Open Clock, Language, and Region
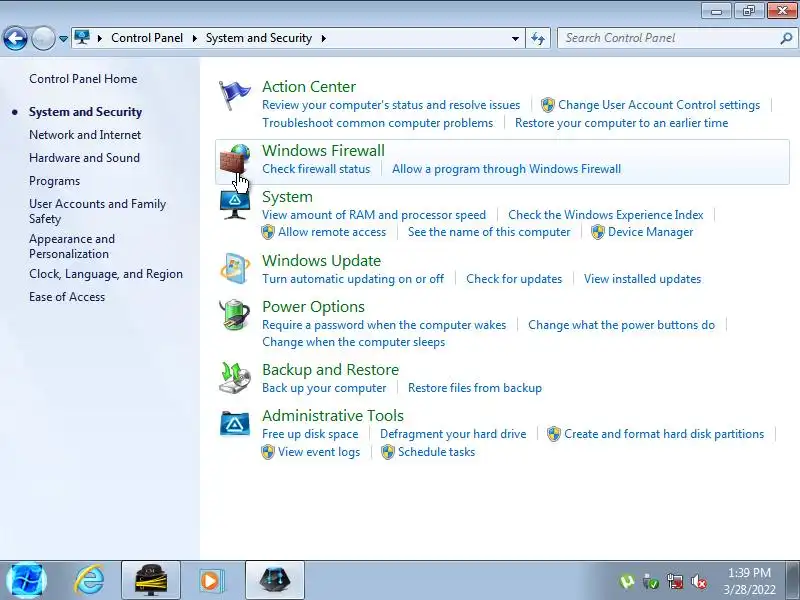The width and height of the screenshot is (800, 600). (106, 274)
